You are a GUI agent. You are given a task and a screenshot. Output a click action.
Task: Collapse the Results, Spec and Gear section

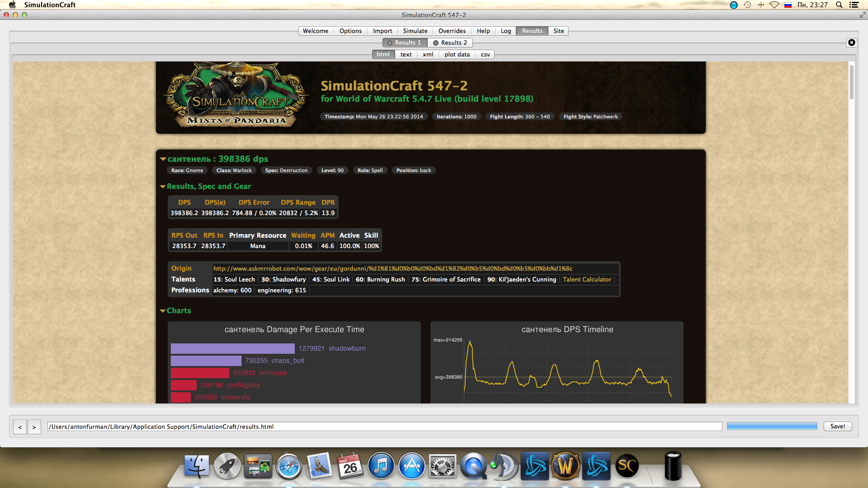[x=163, y=187]
